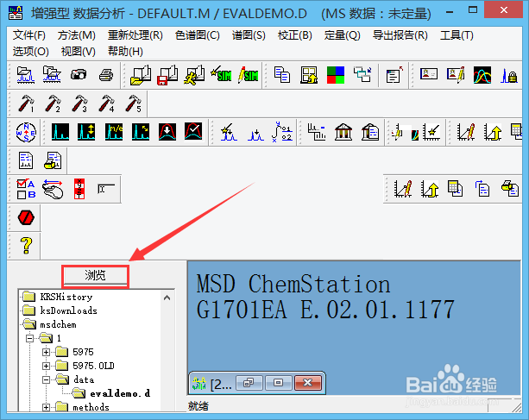
Task: Click the save method floppy icon
Action: (x=167, y=74)
